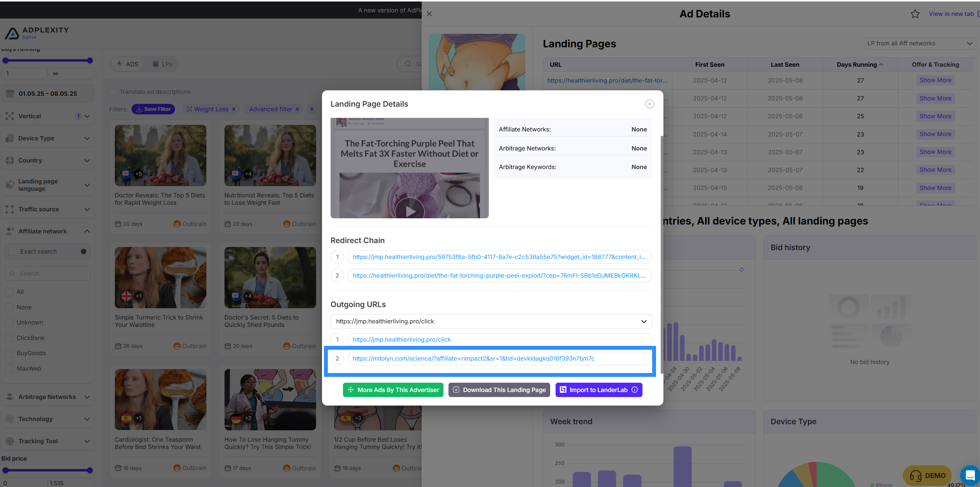The width and height of the screenshot is (980, 487).
Task: Enable Translate ad descriptions checkbox
Action: click(112, 92)
